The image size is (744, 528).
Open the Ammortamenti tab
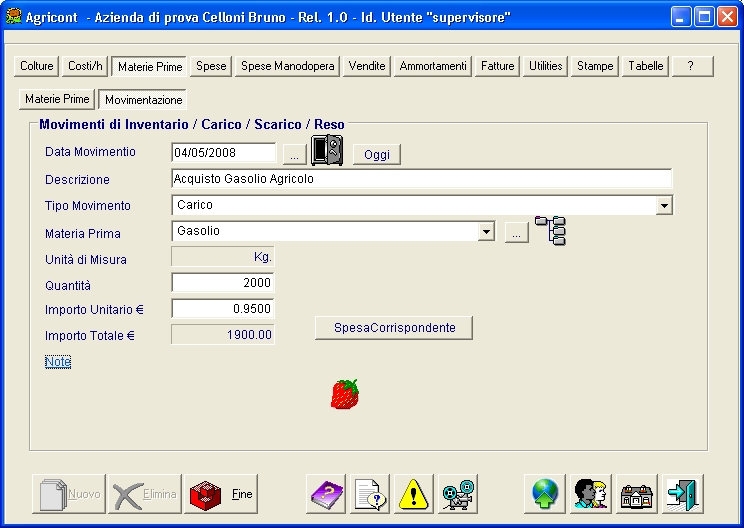[x=432, y=66]
